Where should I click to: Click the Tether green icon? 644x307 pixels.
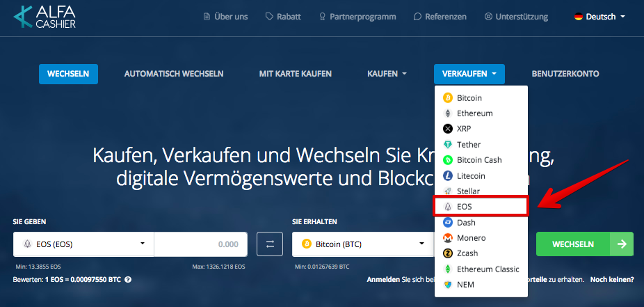click(447, 145)
